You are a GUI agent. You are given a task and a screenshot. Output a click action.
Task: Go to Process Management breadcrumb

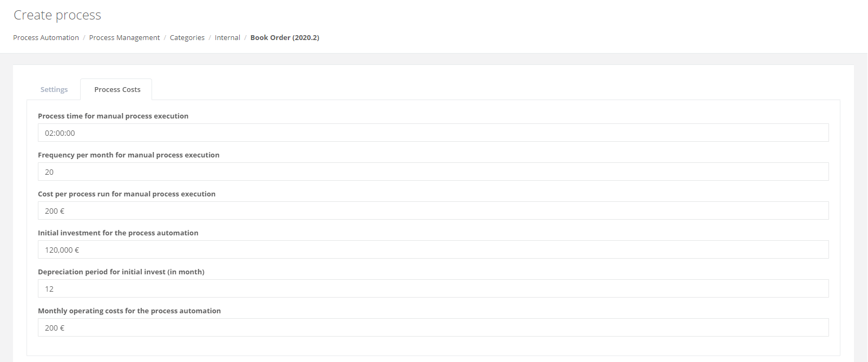pos(124,38)
